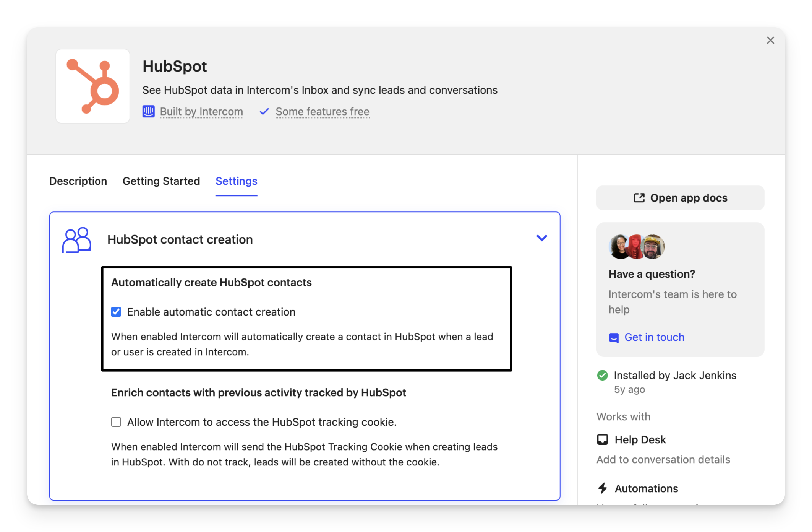This screenshot has width=812, height=532.
Task: Click the Get in touch chat icon
Action: [614, 338]
